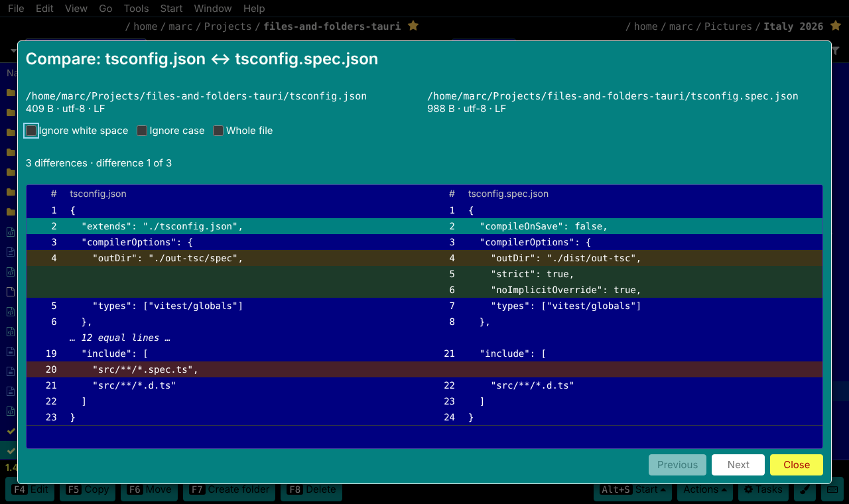Image resolution: width=849 pixels, height=504 pixels.
Task: Open the brush theme icon in bottom bar
Action: pyautogui.click(x=804, y=489)
